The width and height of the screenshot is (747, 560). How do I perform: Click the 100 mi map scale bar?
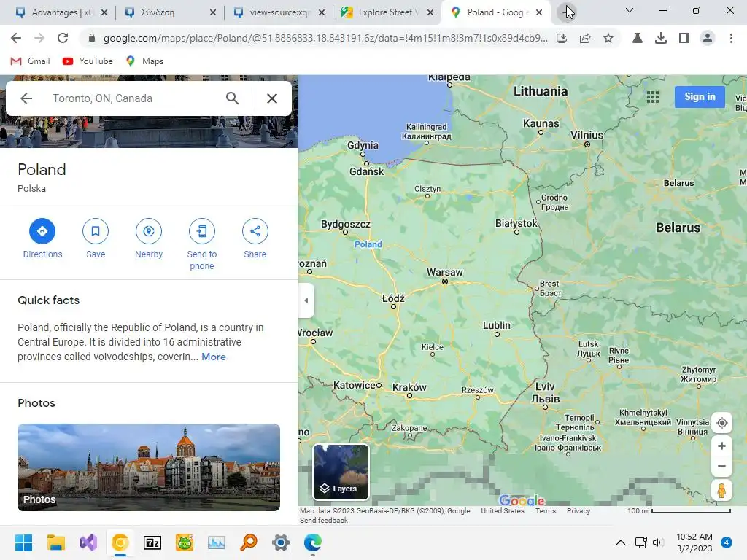tap(679, 511)
